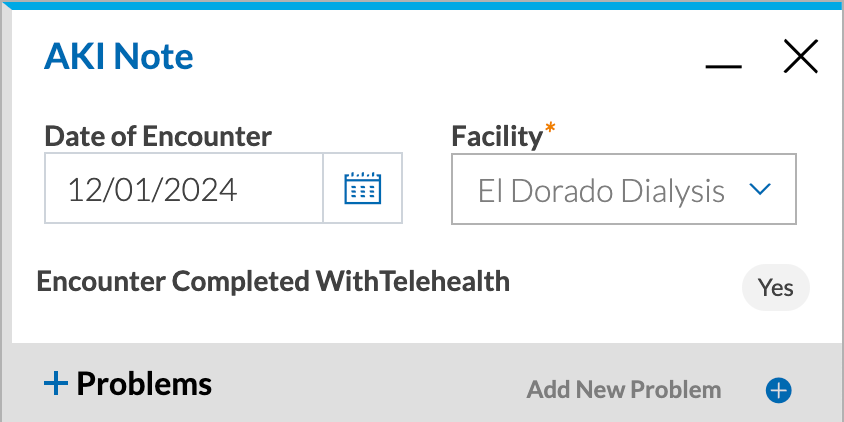Image resolution: width=844 pixels, height=422 pixels.
Task: Click the blank space right of AKI Note
Action: (x=447, y=57)
